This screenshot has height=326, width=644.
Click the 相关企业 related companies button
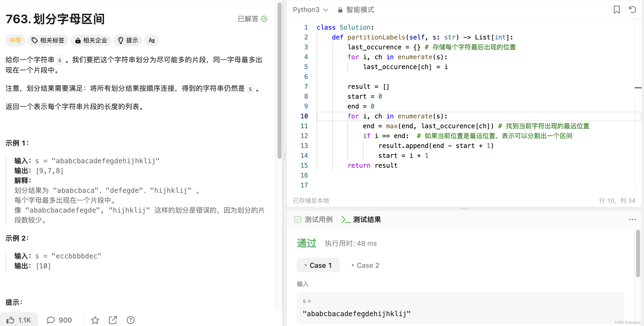coord(91,40)
